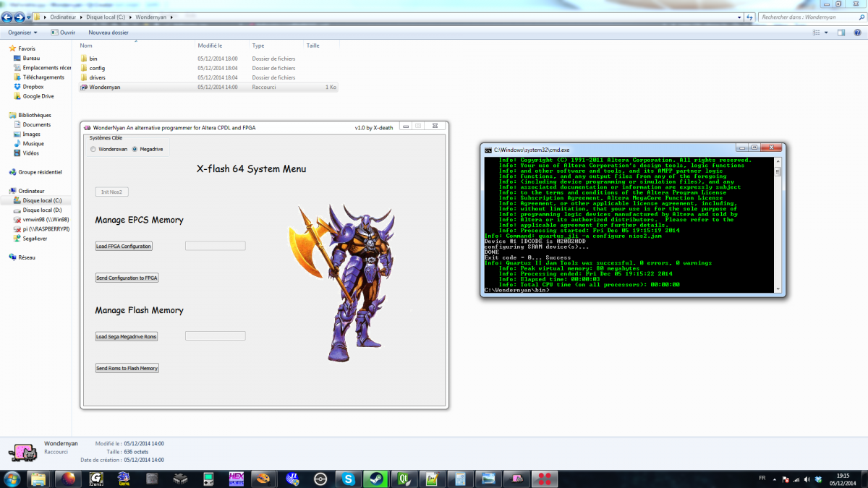Click FR language indicator in tray
This screenshot has height=488, width=868.
[x=763, y=479]
